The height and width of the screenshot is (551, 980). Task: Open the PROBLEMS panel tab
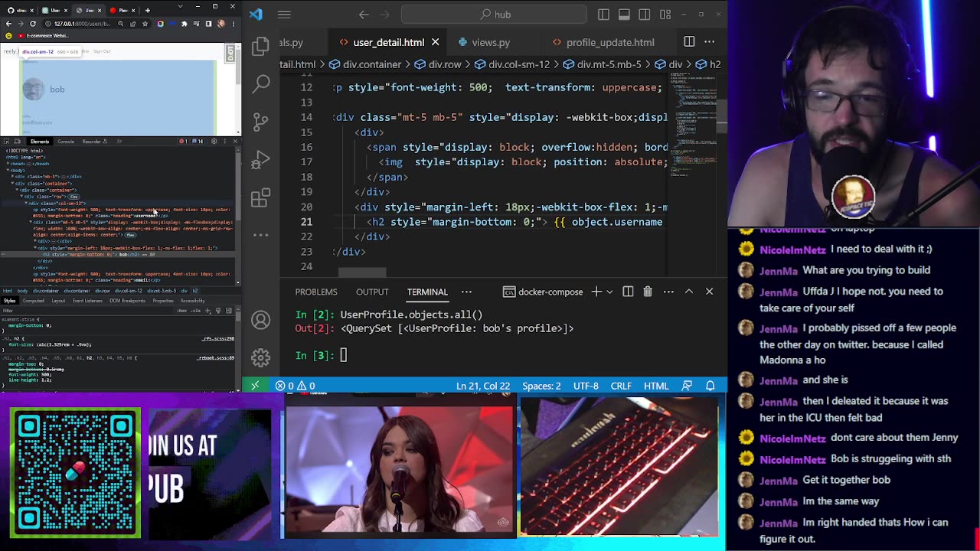coord(316,292)
